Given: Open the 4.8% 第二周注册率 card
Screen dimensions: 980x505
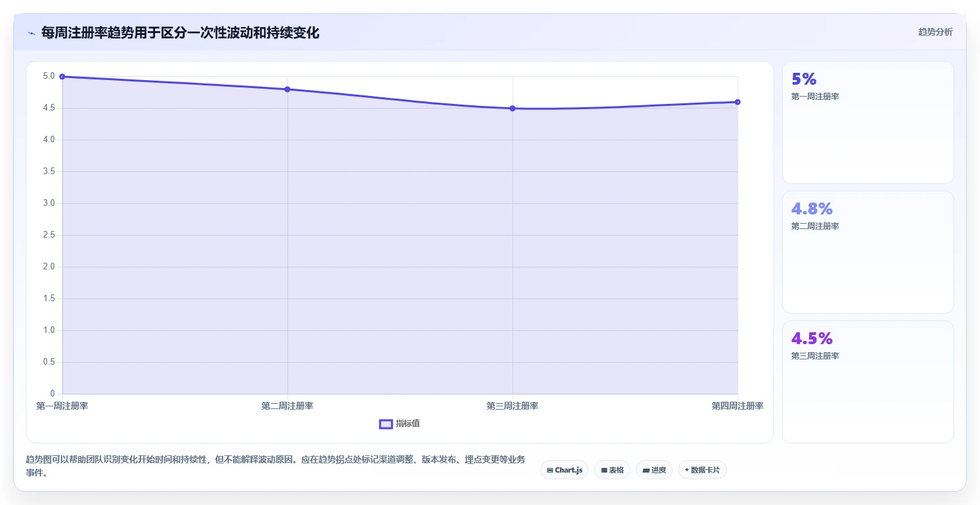Looking at the screenshot, I should [x=867, y=252].
